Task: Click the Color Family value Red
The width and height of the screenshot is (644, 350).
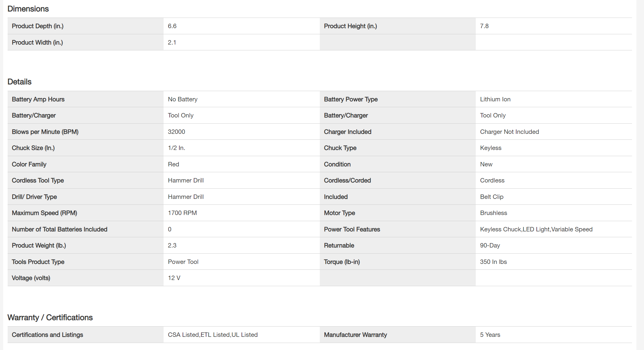Action: [174, 164]
